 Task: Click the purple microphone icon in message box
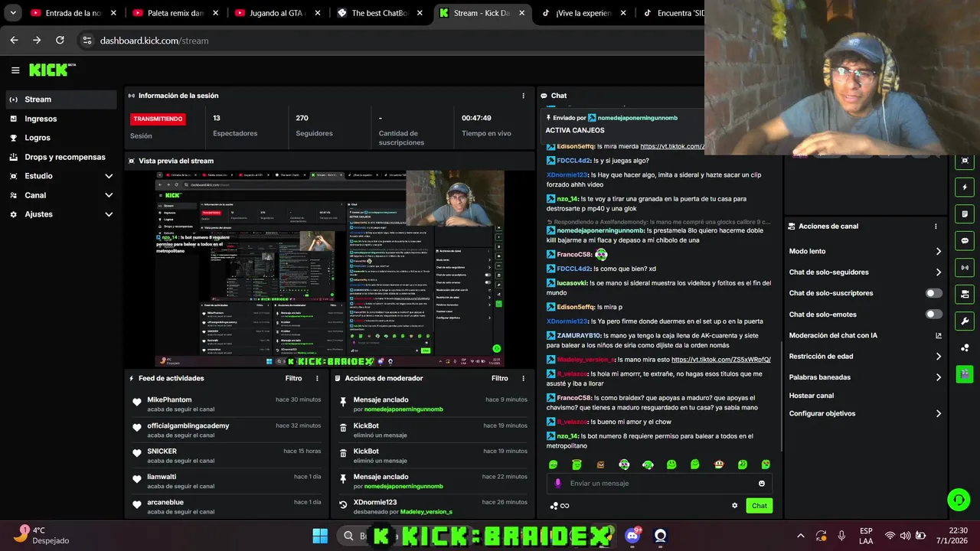(557, 484)
